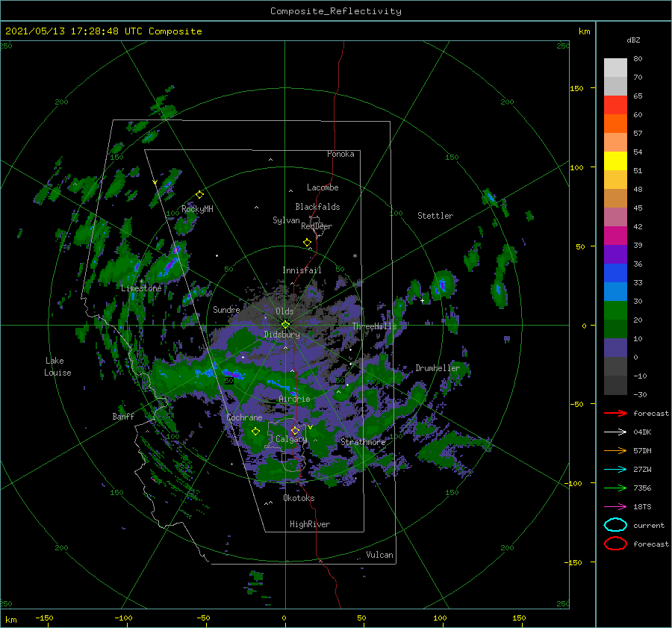Image resolution: width=672 pixels, height=628 pixels.
Task: Click the Drumheller label
Action: coord(438,368)
